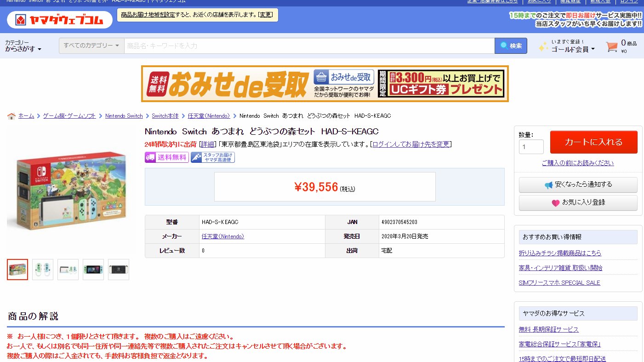644x362 pixels.
Task: Select the ホーム house icon in breadcrumb
Action: pyautogui.click(x=12, y=115)
